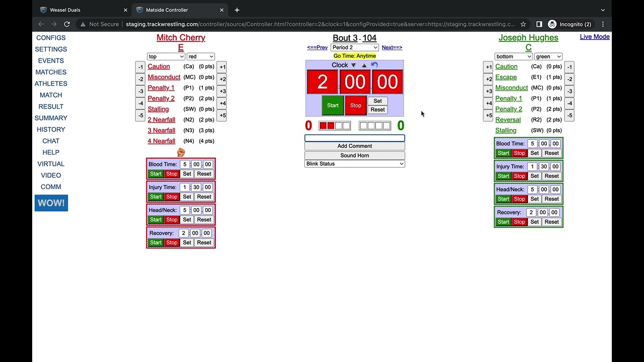Screen dimensions: 644x362
Task: Award Escape to Joseph Hughes
Action: (x=506, y=77)
